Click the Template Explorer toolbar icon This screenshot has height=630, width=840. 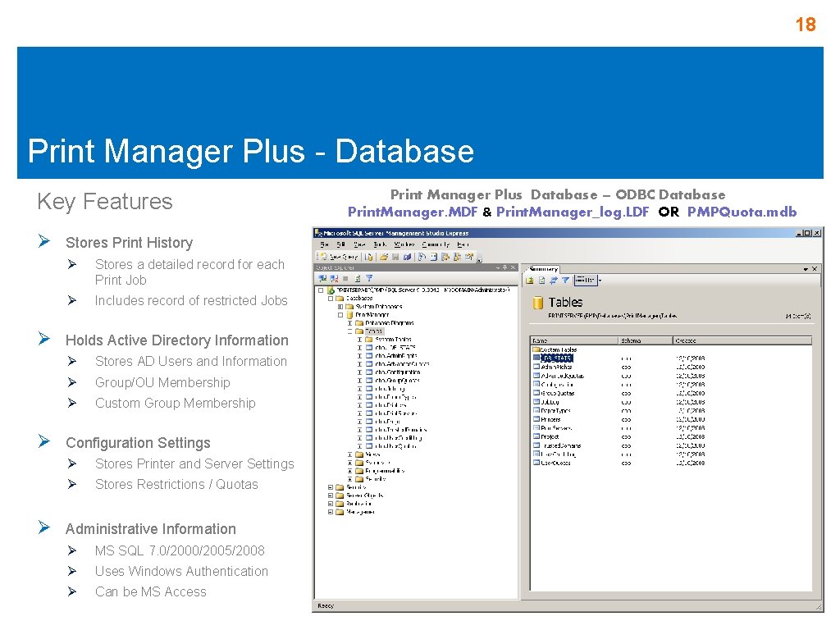point(457,257)
